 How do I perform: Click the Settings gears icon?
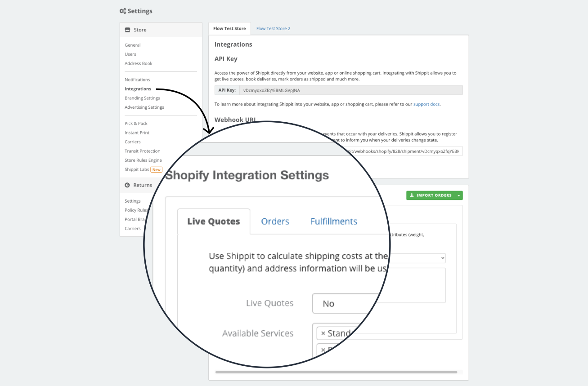122,11
